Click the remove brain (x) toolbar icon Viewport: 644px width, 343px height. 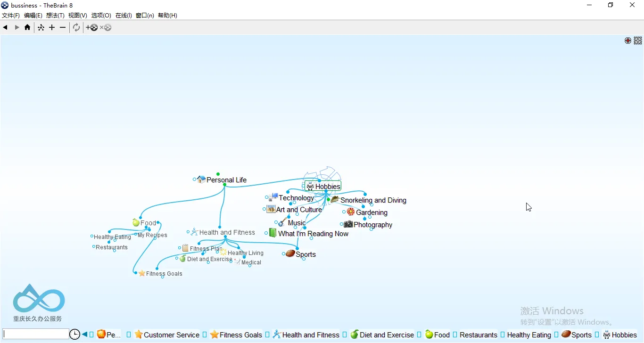tap(106, 27)
